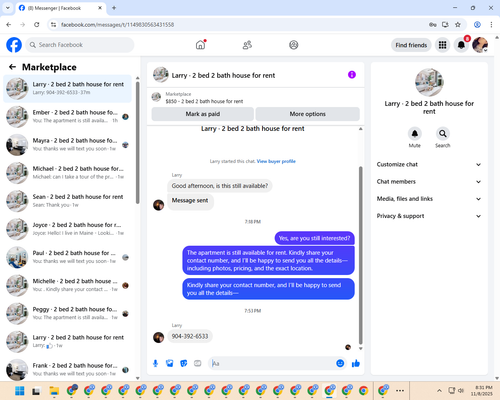Viewport: 500px width, 400px height.
Task: Send a thumbs-up like
Action: point(356,363)
